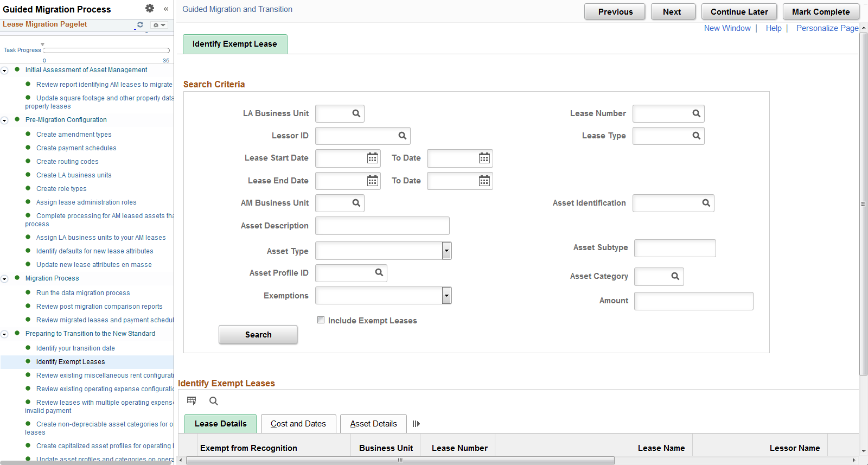Screen dimensions: 868x465
Task: Open the New Window link
Action: point(727,28)
